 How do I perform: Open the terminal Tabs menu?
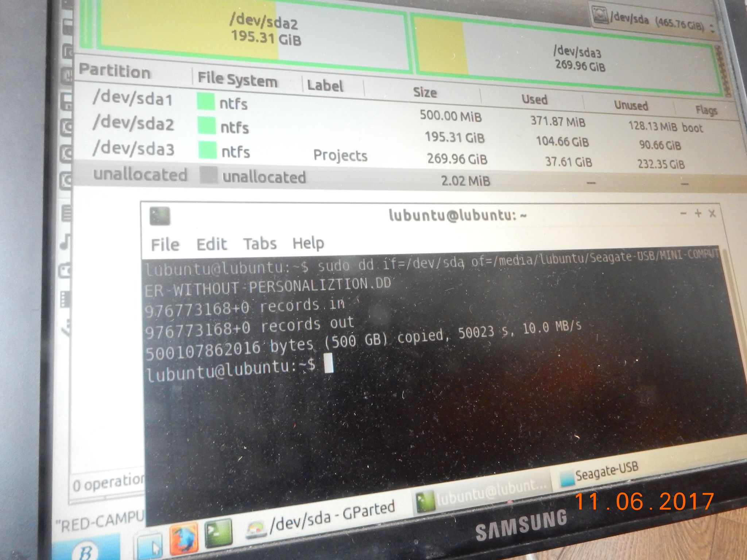[x=260, y=244]
